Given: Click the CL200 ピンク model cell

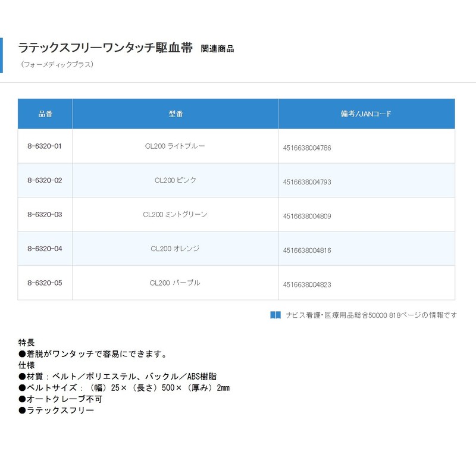Looking at the screenshot, I should pyautogui.click(x=175, y=180).
